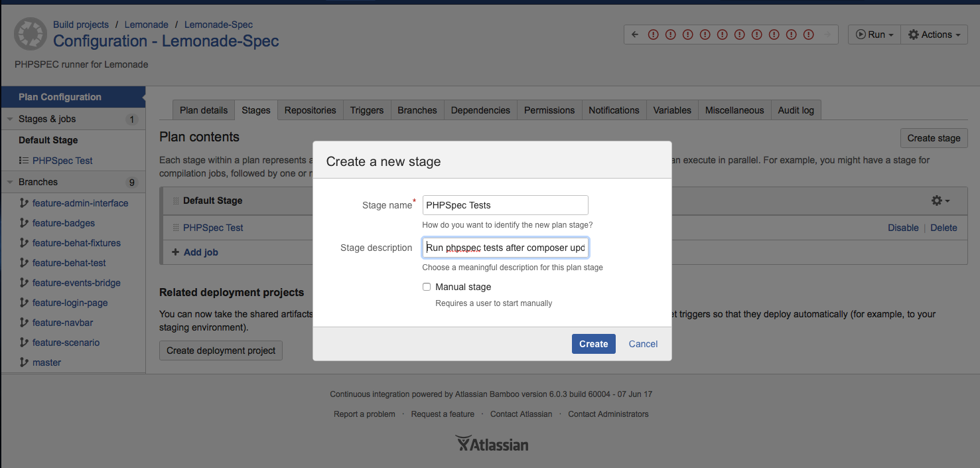Click the Create button in dialog
The height and width of the screenshot is (468, 980).
[594, 344]
